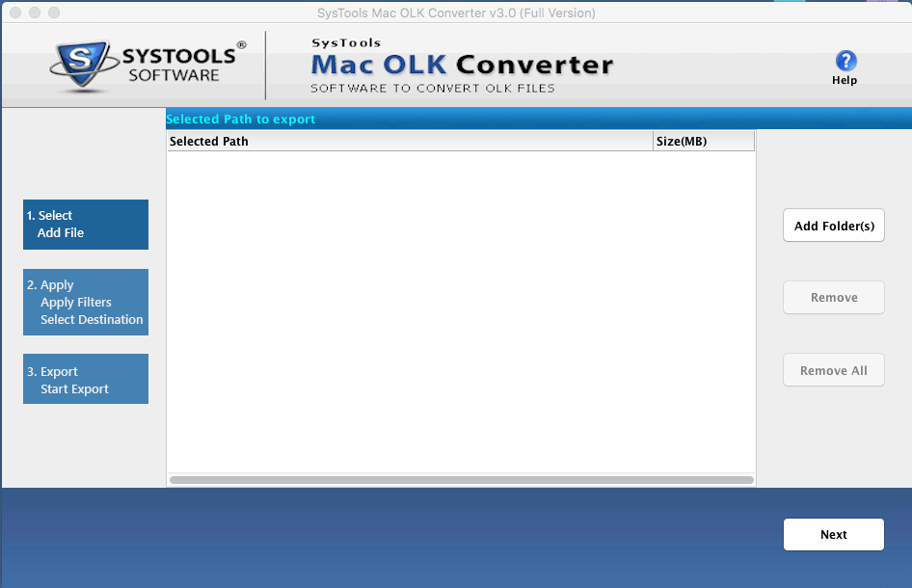Sort by the Selected Path column header
Image resolution: width=912 pixels, height=588 pixels.
tap(410, 142)
